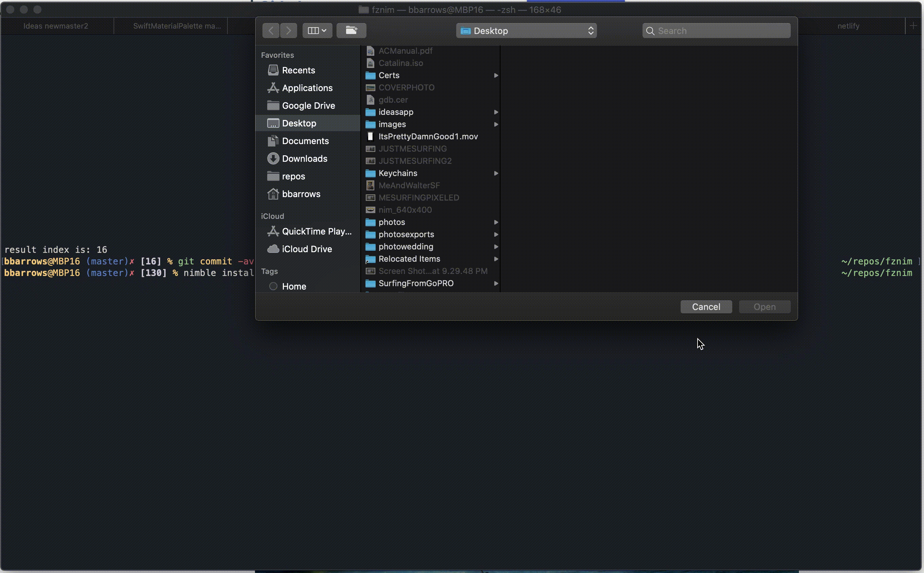Select ItsPrettyDamnGood1.mov file
924x573 pixels.
coord(428,136)
